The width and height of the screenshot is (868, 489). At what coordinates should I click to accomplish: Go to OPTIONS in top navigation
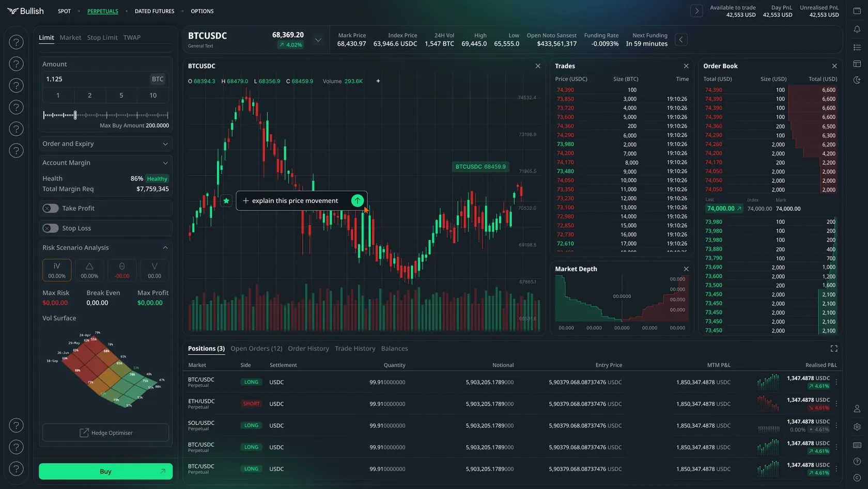(x=202, y=11)
